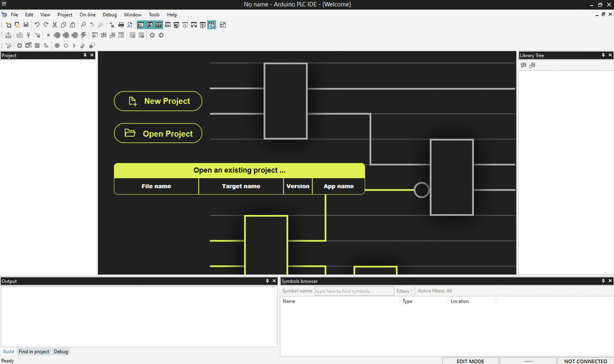
Task: Click the Location column header in Symbols browser
Action: click(472, 301)
